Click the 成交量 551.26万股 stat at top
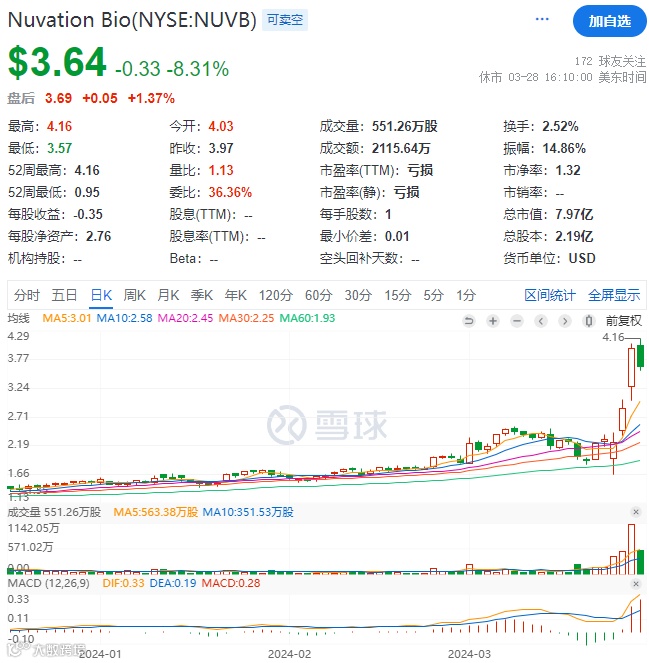 pyautogui.click(x=378, y=126)
